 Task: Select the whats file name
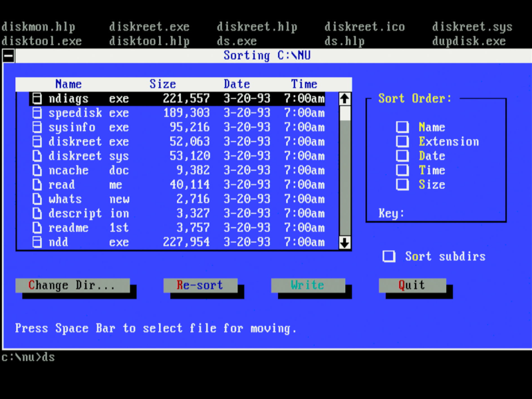pyautogui.click(x=65, y=199)
